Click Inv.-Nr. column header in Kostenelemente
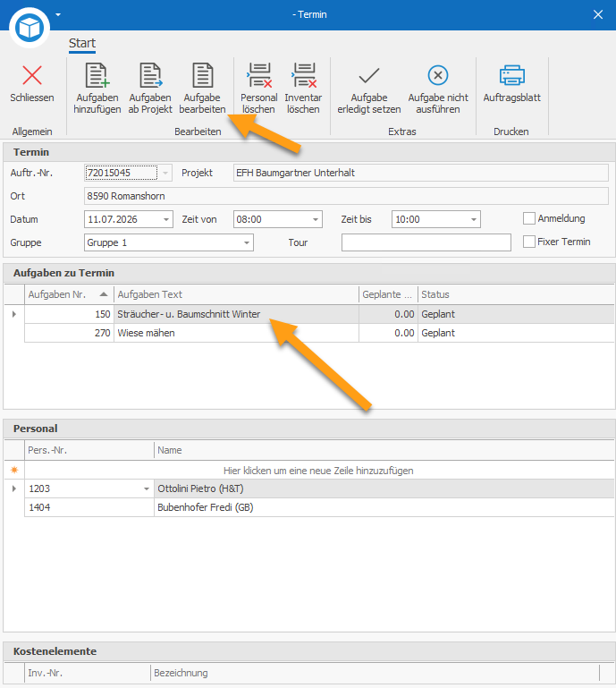Image resolution: width=616 pixels, height=688 pixels. pos(88,673)
